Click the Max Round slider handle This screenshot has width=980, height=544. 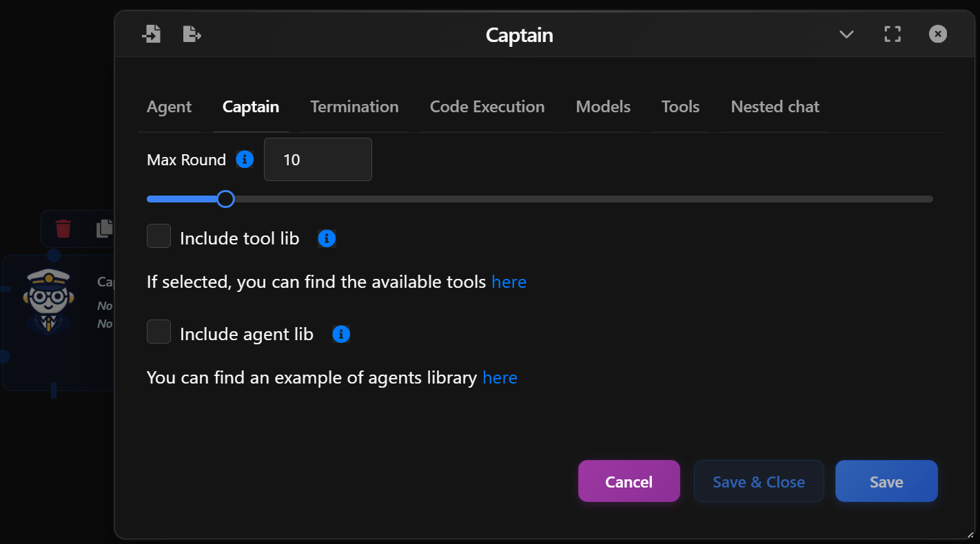(225, 198)
